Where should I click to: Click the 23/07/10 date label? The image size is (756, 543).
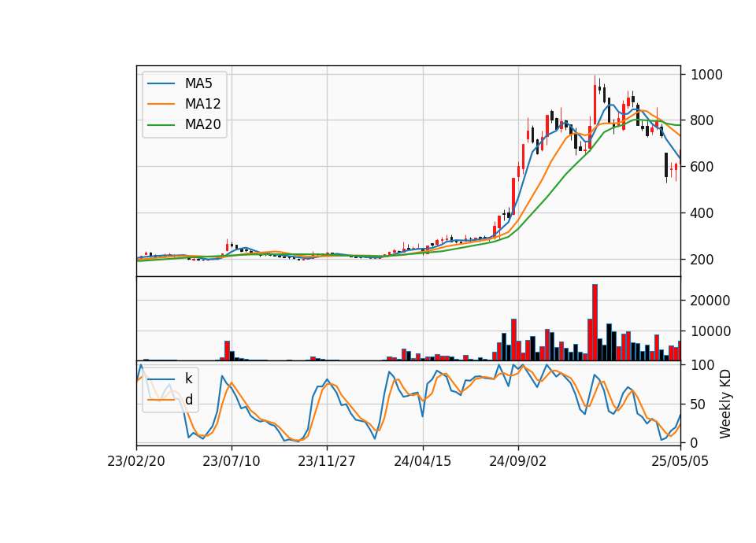coord(231,461)
